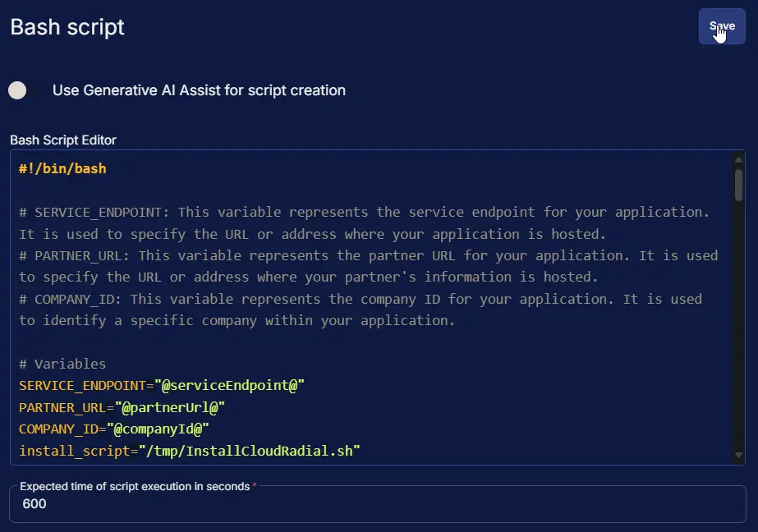
Task: Click the 'Expected time of script execution' label
Action: pos(135,487)
